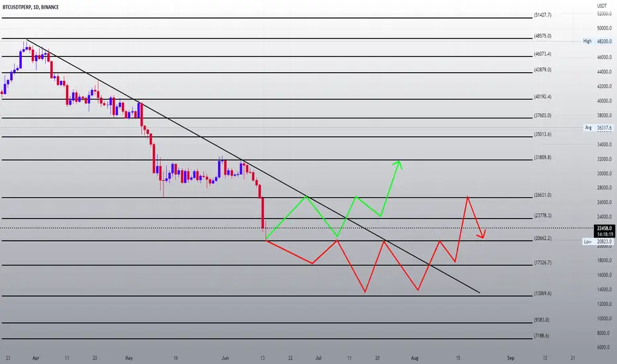617x364 pixels.
Task: Select the (20662.2) level label
Action: (543, 238)
